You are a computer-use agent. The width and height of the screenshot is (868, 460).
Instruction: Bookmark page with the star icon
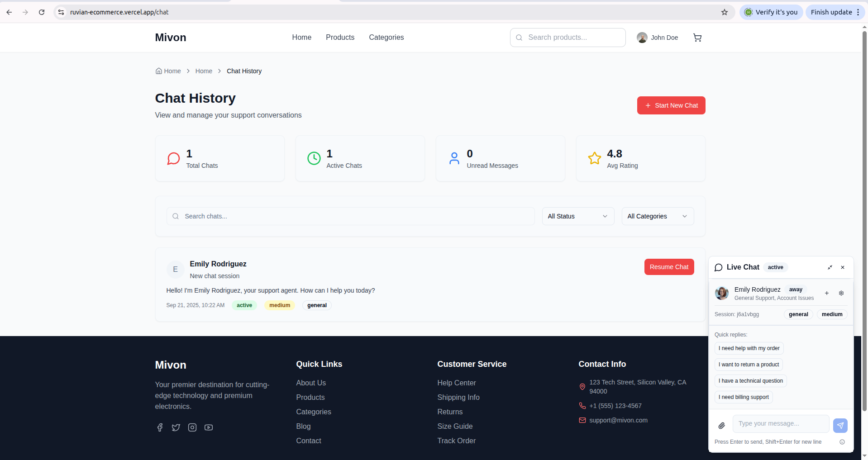click(x=725, y=12)
